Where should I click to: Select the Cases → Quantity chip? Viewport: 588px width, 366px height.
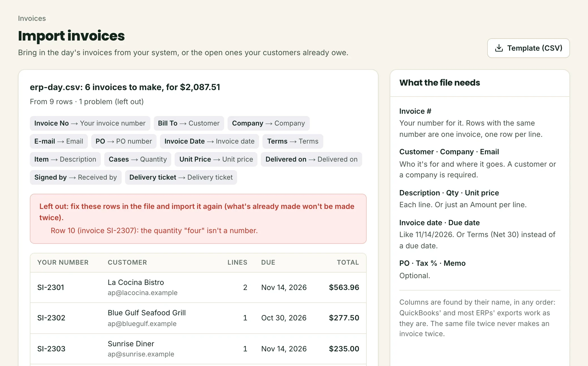tap(138, 159)
